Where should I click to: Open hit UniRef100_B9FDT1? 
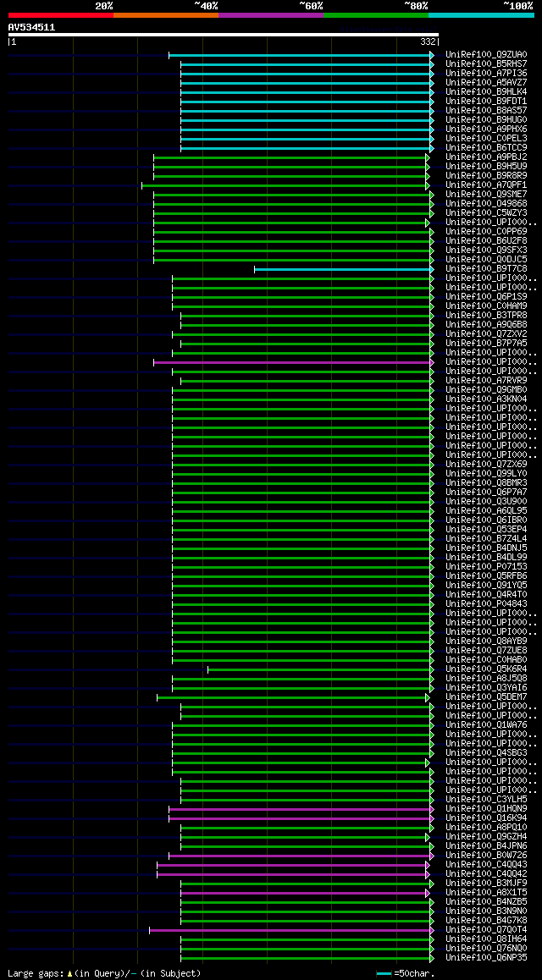[x=486, y=102]
